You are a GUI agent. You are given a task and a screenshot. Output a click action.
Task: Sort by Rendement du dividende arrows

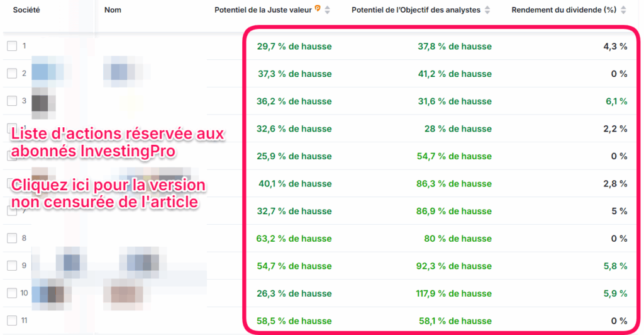pos(623,10)
